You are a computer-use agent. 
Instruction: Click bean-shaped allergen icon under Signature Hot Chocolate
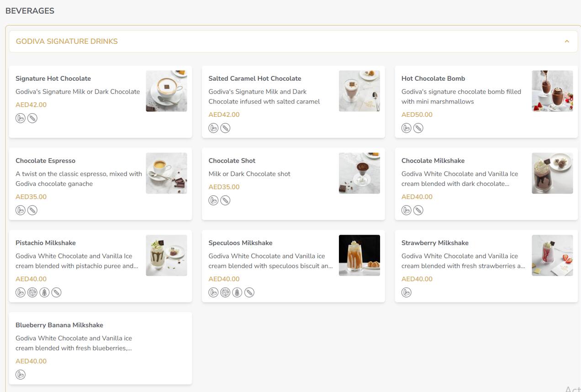point(21,118)
